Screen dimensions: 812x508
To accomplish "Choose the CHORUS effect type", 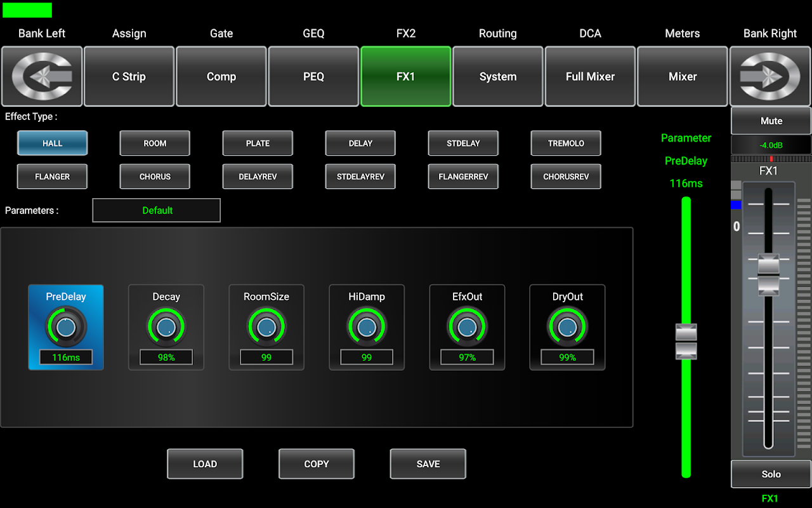I will (155, 177).
